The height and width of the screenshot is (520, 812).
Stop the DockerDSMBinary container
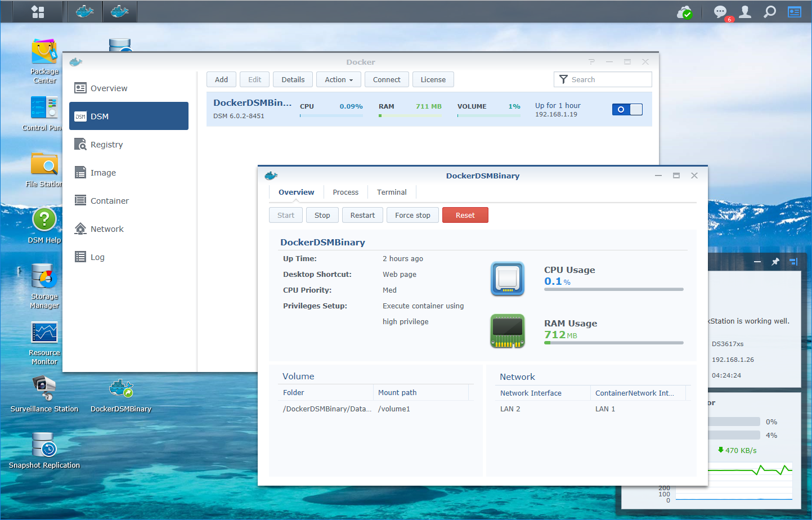pos(322,215)
